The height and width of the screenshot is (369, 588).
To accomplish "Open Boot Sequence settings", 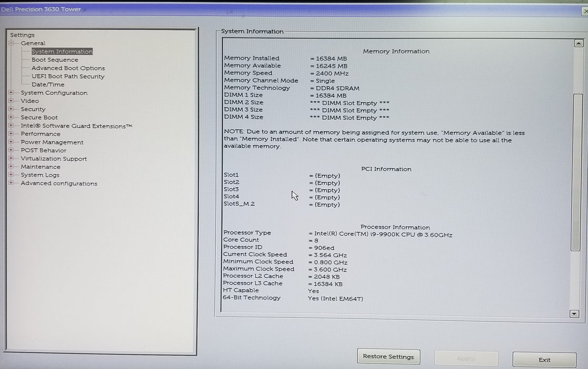I will (55, 60).
